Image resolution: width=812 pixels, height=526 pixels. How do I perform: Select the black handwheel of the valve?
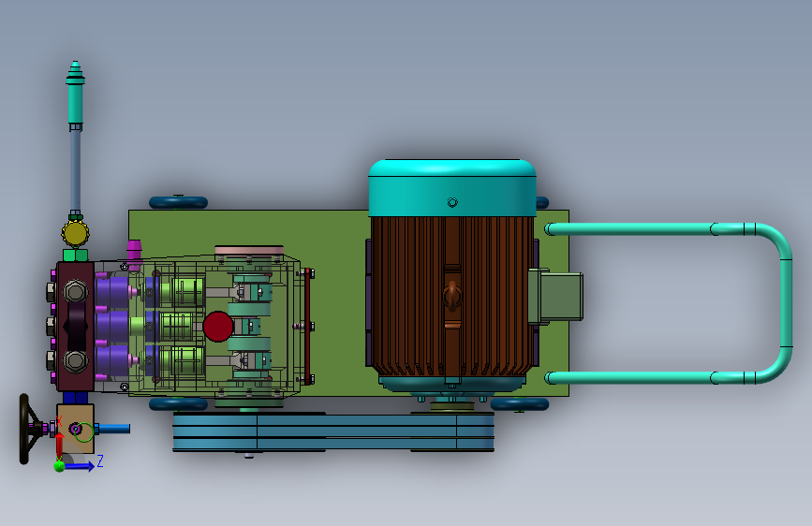point(25,430)
